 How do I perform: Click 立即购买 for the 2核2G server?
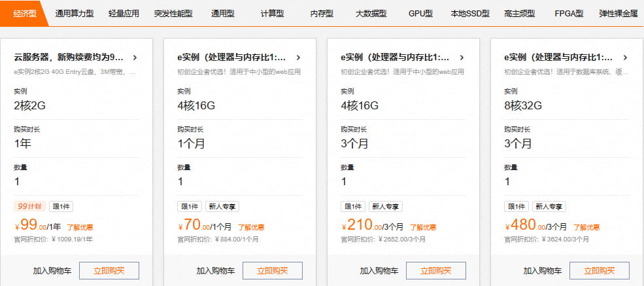pyautogui.click(x=109, y=270)
